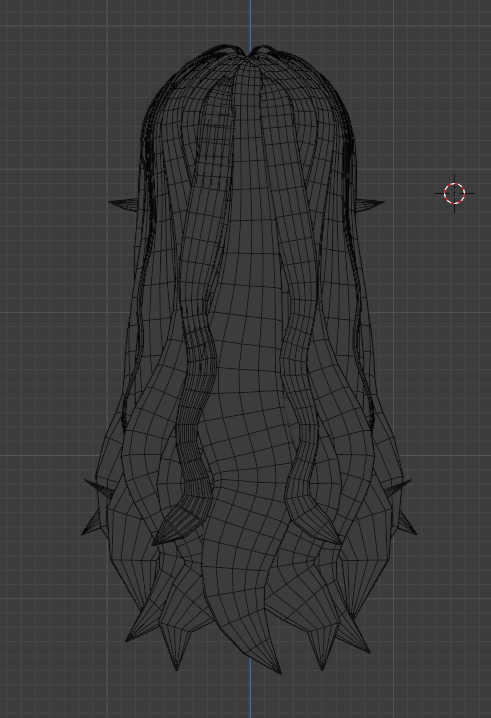Click the upper small spike on lower-right side
Image resolution: width=491 pixels, height=718 pixels.
tap(398, 488)
